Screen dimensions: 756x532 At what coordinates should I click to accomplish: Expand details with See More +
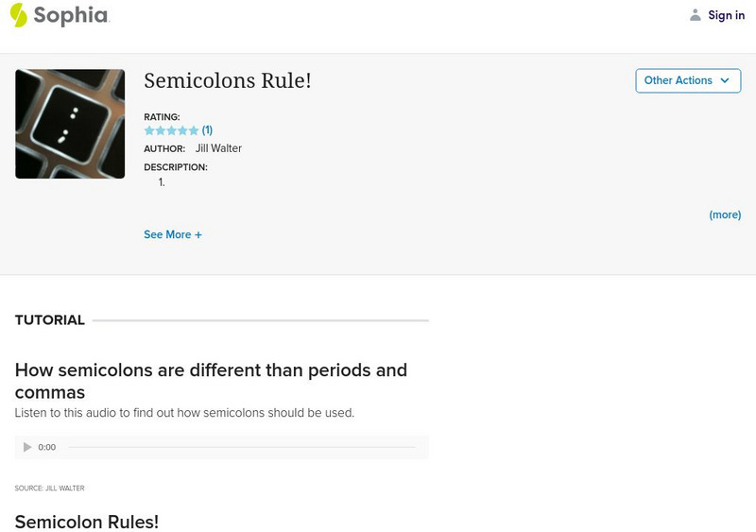point(173,234)
